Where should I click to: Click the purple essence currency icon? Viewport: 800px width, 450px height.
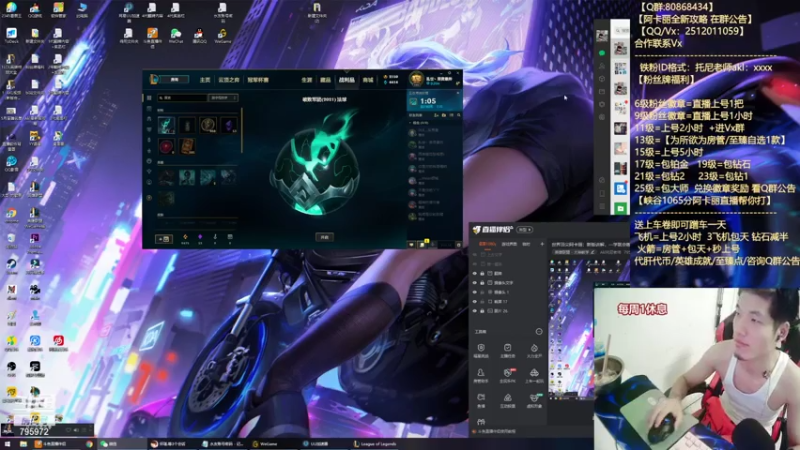click(200, 237)
